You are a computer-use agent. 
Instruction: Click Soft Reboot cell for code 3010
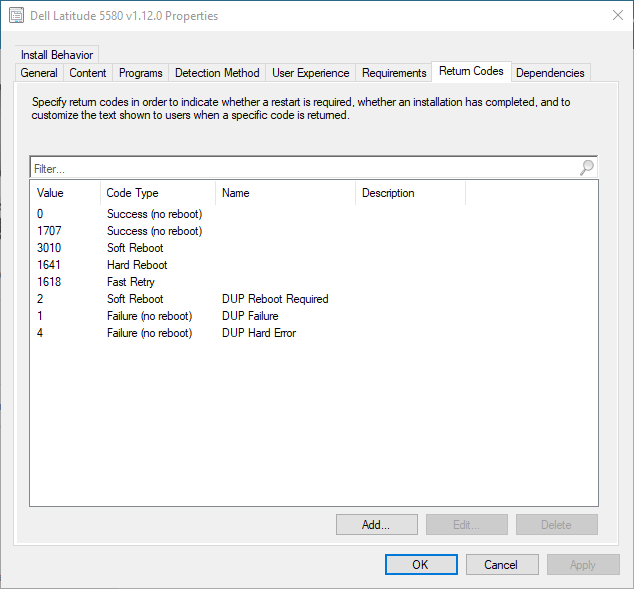[135, 248]
